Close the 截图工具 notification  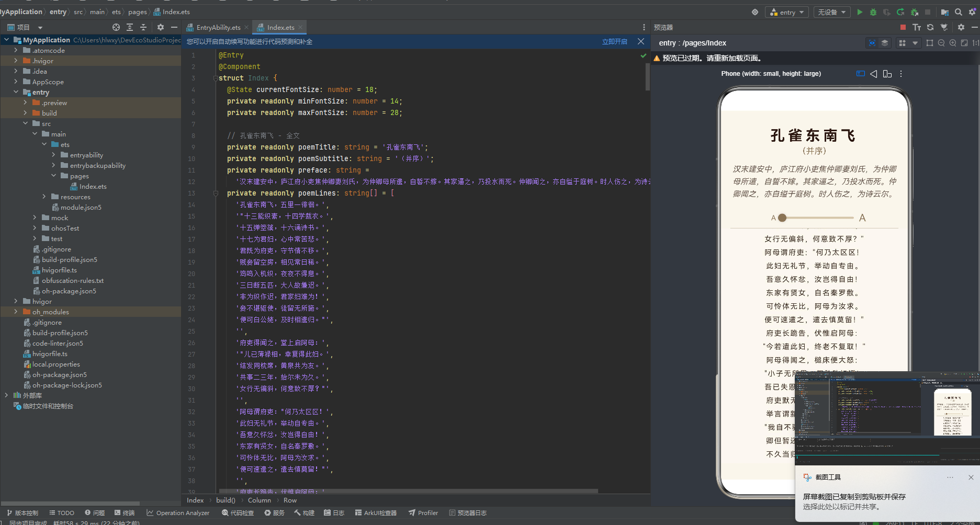click(x=971, y=477)
